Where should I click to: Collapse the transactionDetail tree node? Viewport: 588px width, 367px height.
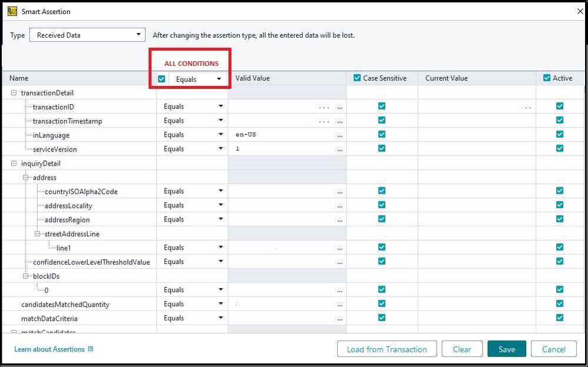pos(14,93)
